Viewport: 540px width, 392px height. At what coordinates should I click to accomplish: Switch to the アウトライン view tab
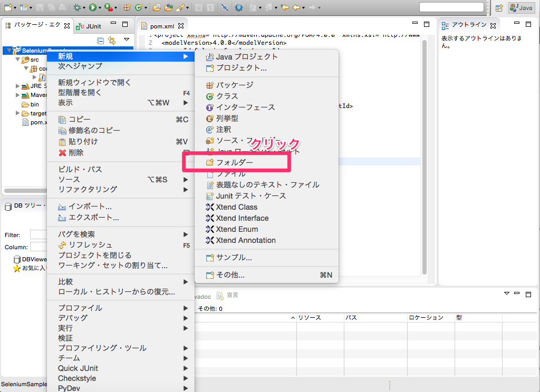point(469,25)
